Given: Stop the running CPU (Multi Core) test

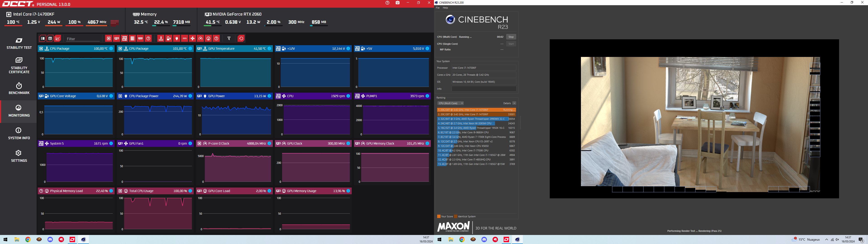Looking at the screenshot, I should click(511, 37).
